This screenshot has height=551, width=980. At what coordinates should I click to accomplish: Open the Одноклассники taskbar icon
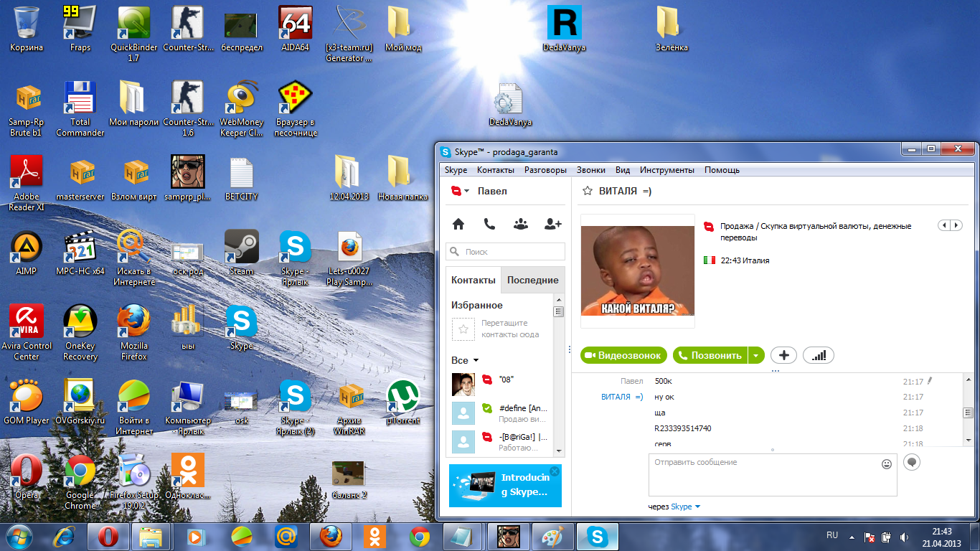[x=374, y=537]
